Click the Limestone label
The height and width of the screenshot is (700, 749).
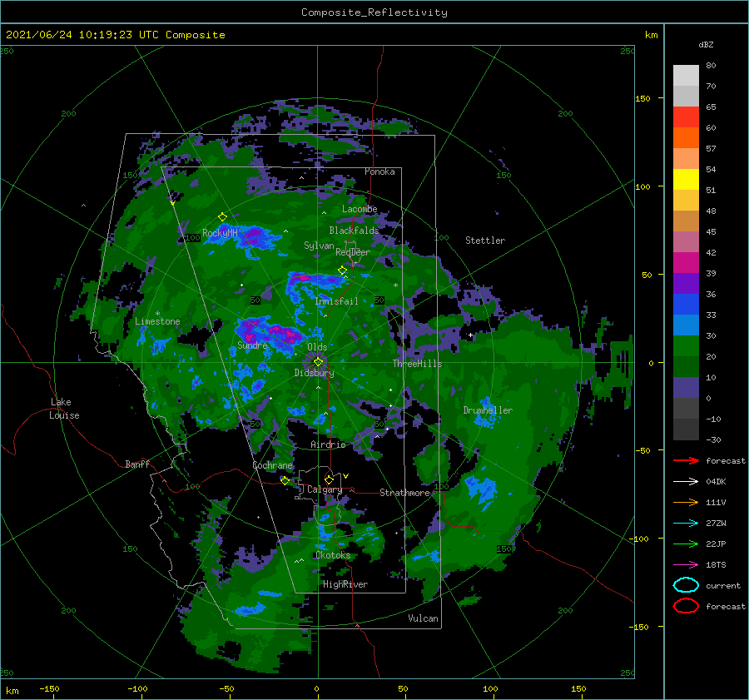click(157, 321)
